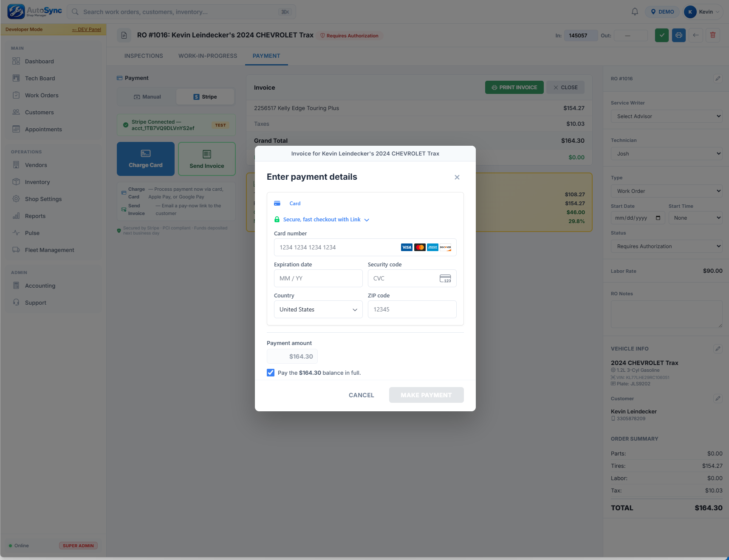Open the Status dropdown showing Requires Authorization
Viewport: 729px width, 560px height.
tap(666, 246)
